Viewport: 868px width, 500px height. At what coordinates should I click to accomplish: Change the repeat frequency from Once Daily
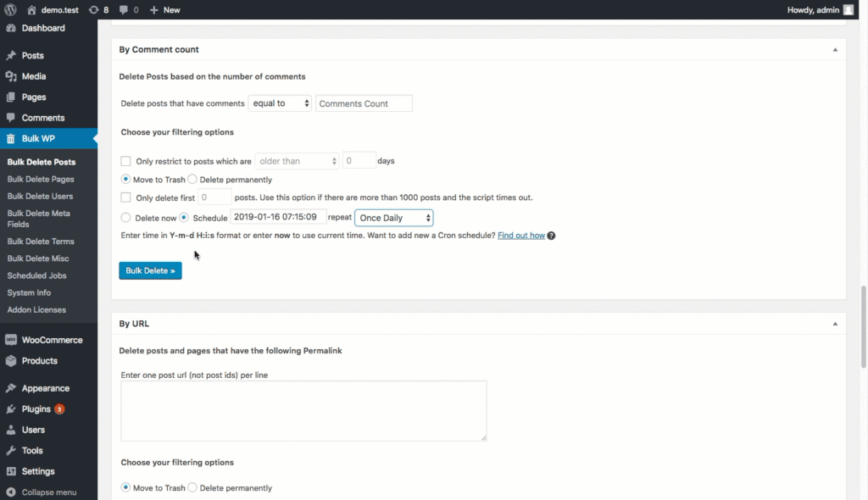[393, 218]
